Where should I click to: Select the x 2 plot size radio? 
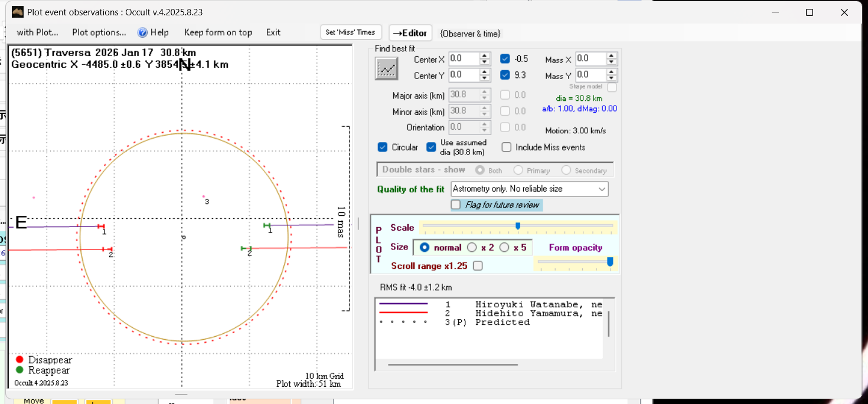472,248
